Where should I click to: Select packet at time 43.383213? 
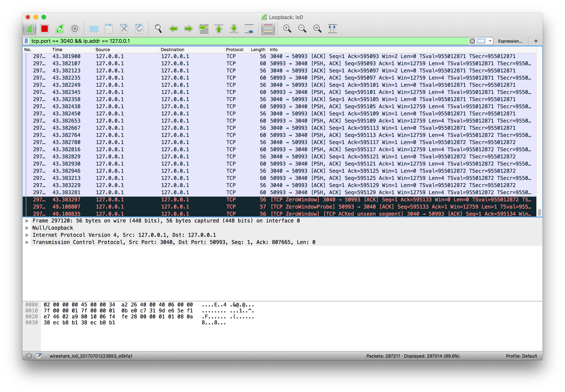tap(280, 178)
